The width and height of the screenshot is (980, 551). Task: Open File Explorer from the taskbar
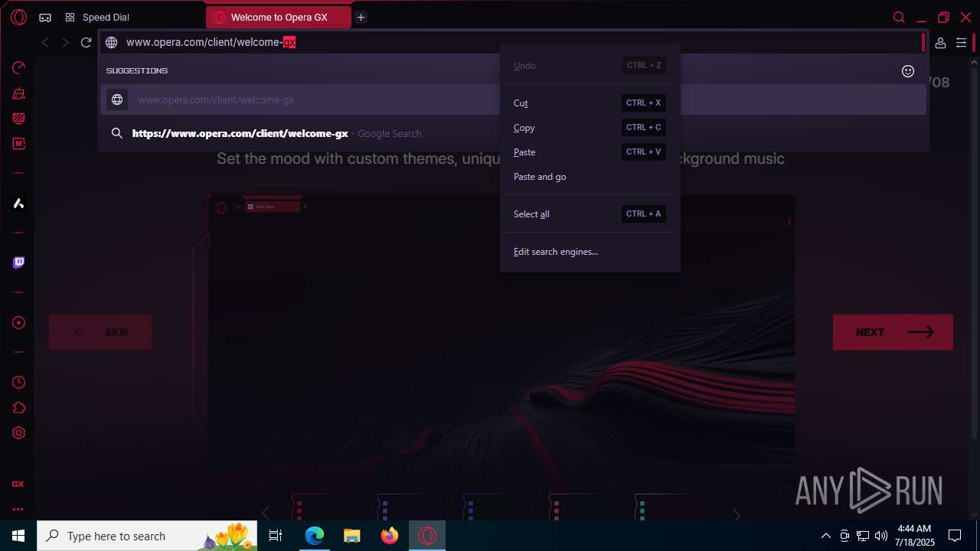351,536
